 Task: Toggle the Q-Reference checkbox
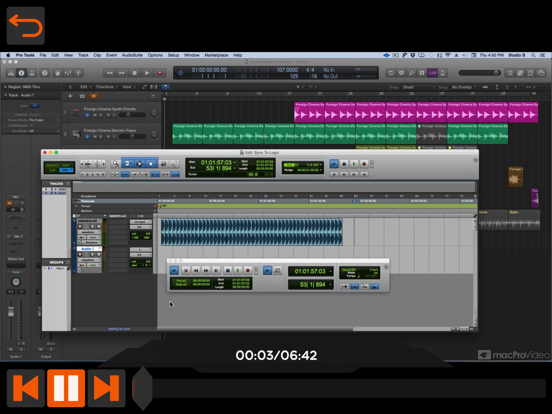31,125
